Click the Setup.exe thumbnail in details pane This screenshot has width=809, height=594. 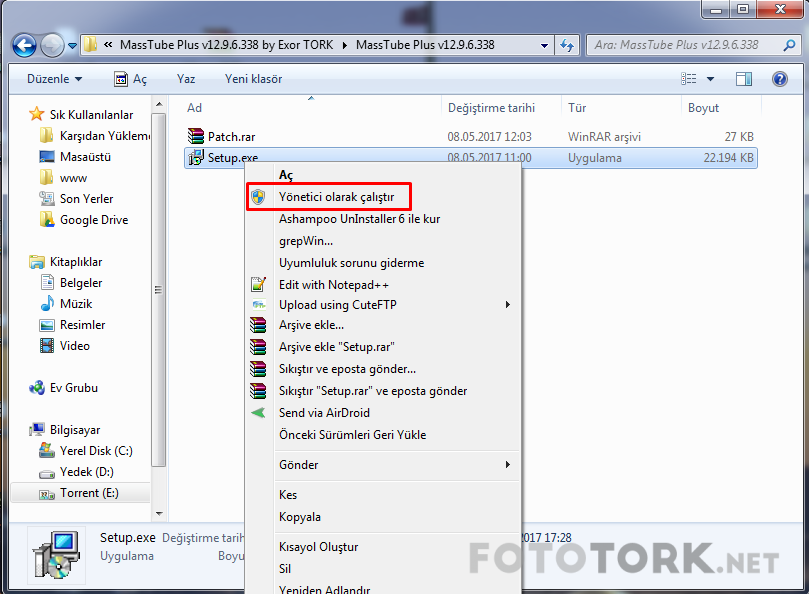[x=56, y=556]
